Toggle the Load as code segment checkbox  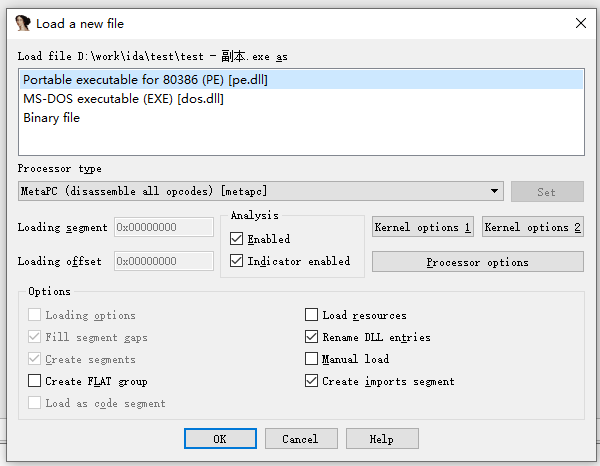point(34,403)
